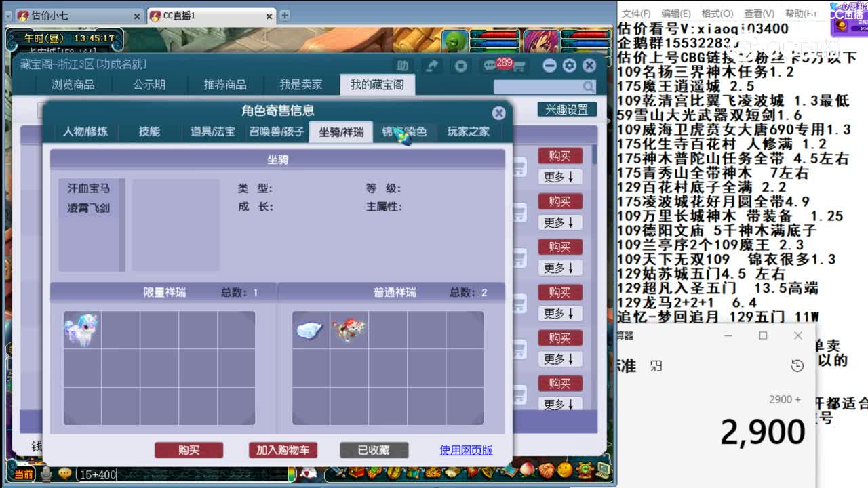The width and height of the screenshot is (868, 488).
Task: Open 浏览商品 tab
Action: pos(73,85)
